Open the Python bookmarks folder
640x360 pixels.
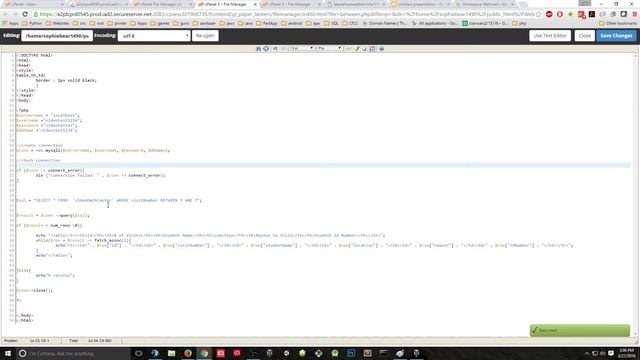[x=32, y=23]
